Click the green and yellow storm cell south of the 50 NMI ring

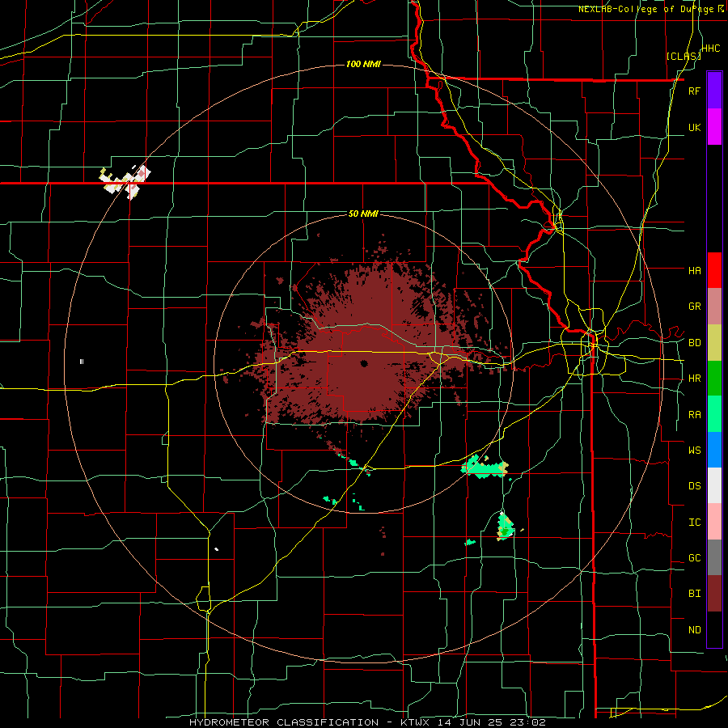[505, 526]
